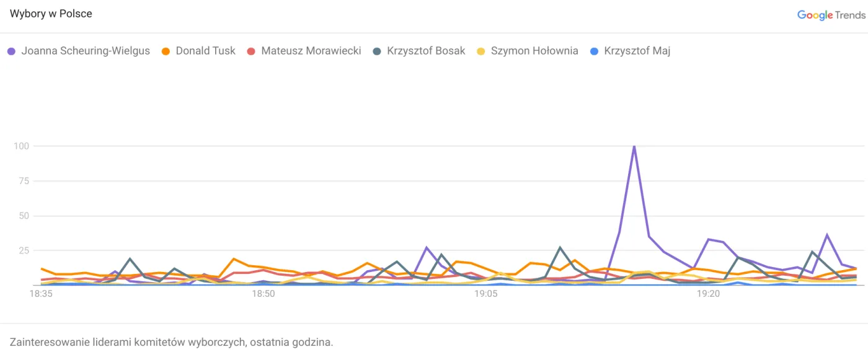This screenshot has height=360, width=868.
Task: Click the red Mateusz Morawiecki legend dot
Action: point(251,51)
